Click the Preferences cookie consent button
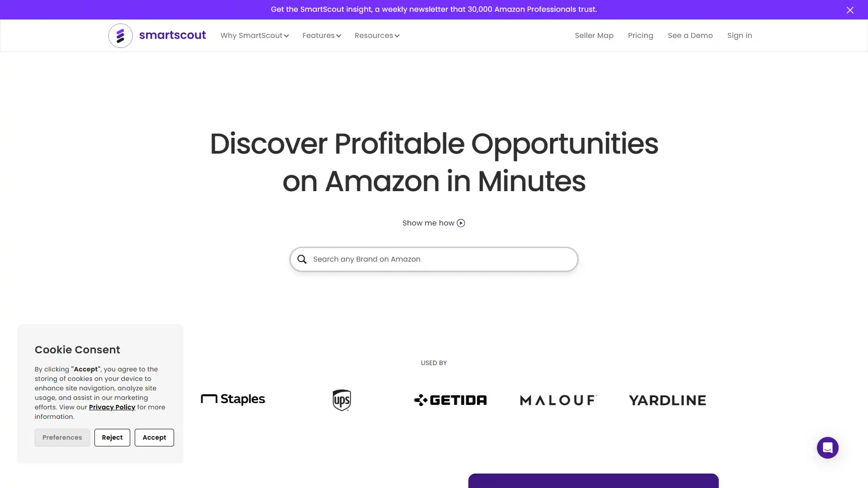Image resolution: width=868 pixels, height=488 pixels. click(62, 437)
